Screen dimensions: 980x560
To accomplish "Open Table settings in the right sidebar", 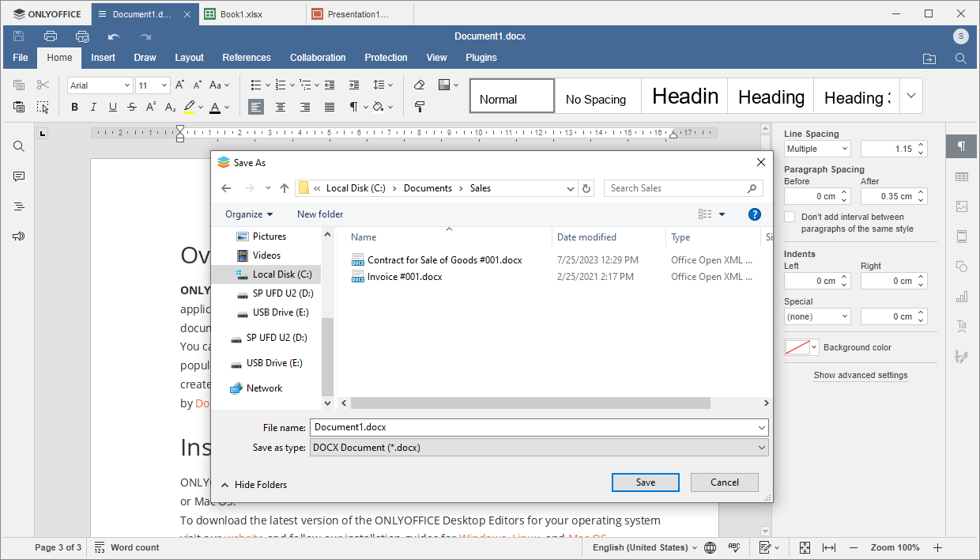I will click(x=961, y=176).
